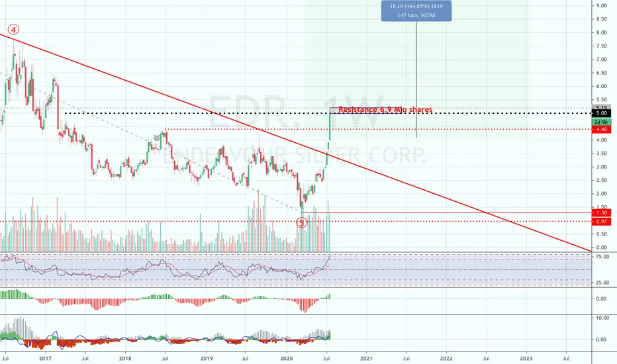
Task: Click the 3.50 price axis value
Action: (x=601, y=154)
